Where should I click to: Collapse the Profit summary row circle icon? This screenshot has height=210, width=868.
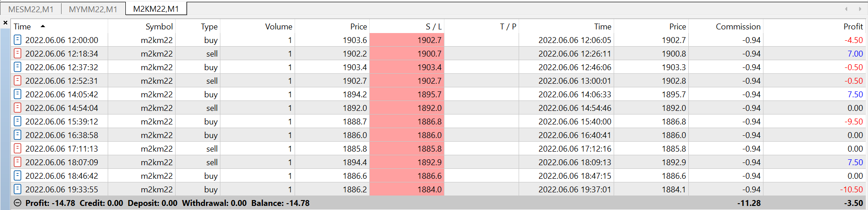[17, 203]
